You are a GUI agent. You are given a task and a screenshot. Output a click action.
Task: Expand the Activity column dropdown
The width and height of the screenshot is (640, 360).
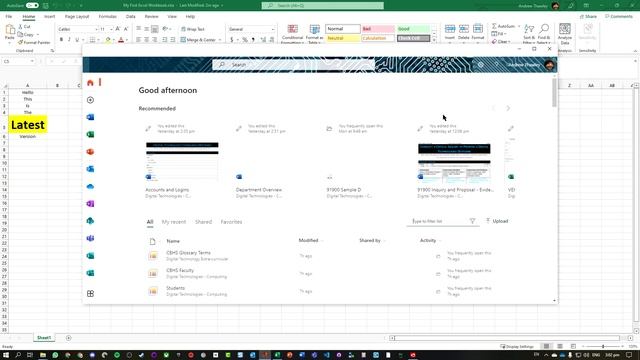(x=440, y=241)
